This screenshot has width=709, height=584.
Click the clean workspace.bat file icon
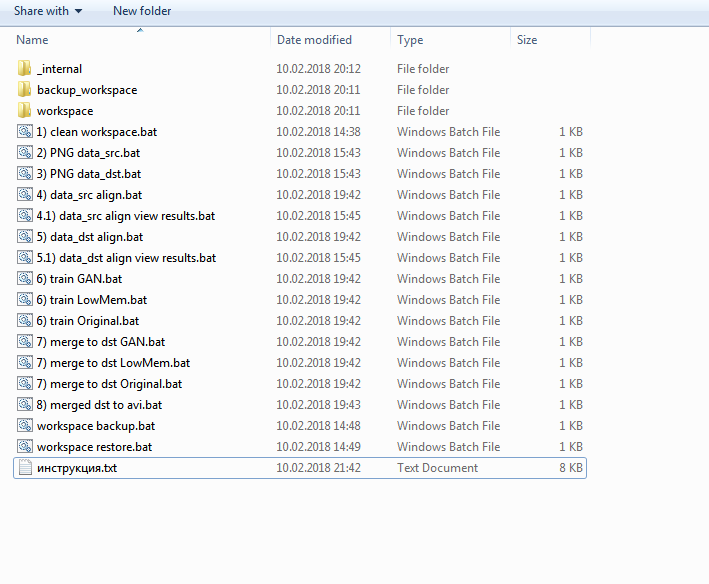tap(25, 132)
